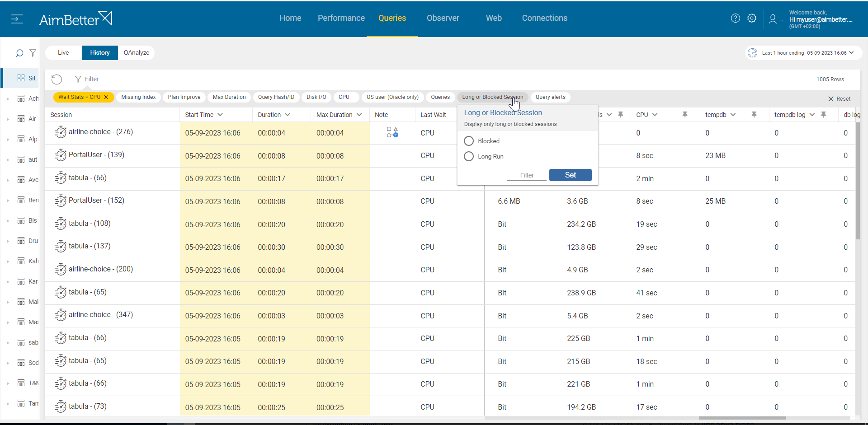
Task: Expand the Alp tree item arrow
Action: 8,140
